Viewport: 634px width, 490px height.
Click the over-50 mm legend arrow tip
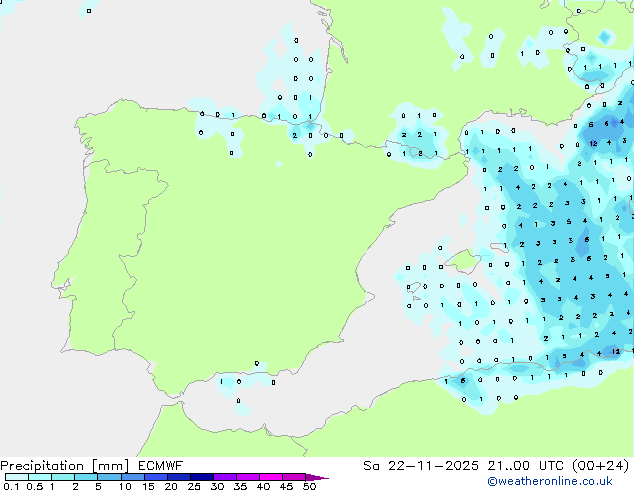pyautogui.click(x=317, y=477)
